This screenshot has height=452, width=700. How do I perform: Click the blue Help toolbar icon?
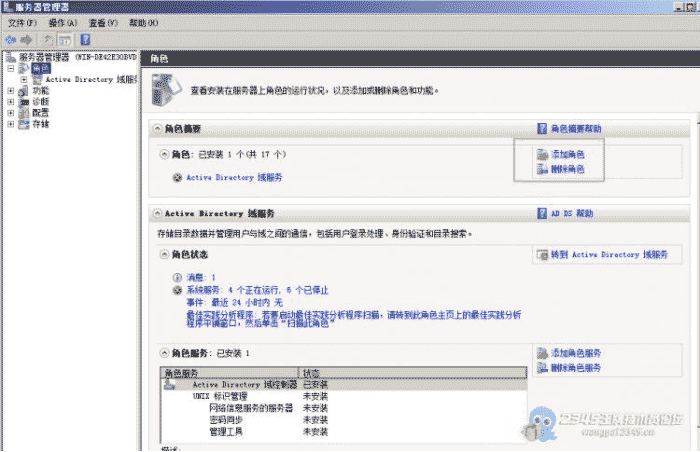(x=86, y=39)
